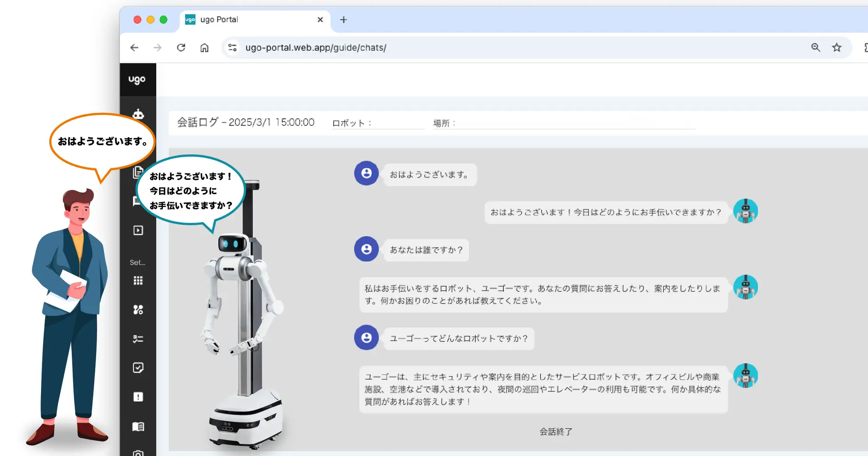Open the Set... item in the sidebar
Viewport: 868px width, 456px height.
[x=138, y=262]
